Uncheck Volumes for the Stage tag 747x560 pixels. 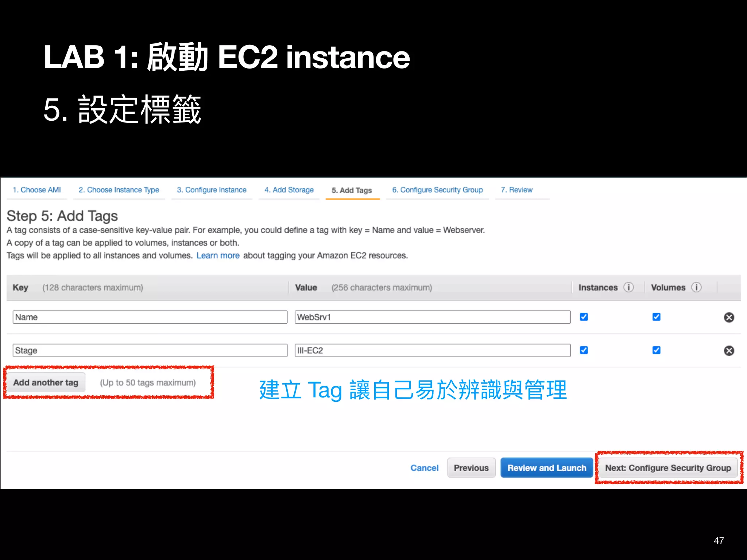(656, 350)
